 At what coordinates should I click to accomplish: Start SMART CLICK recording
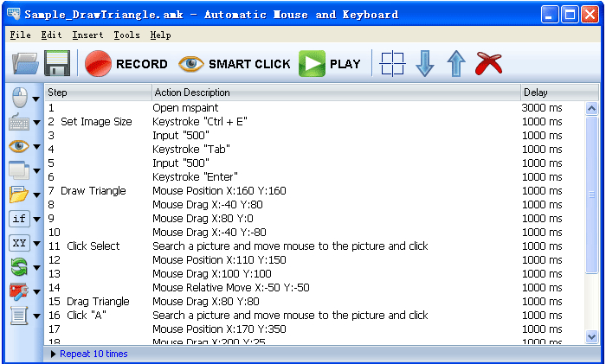pos(235,64)
